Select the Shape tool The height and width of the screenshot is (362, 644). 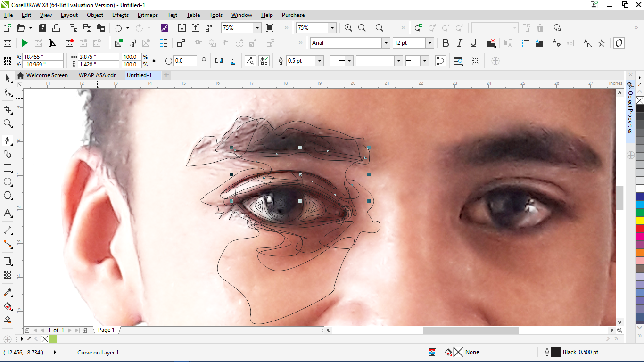click(8, 93)
